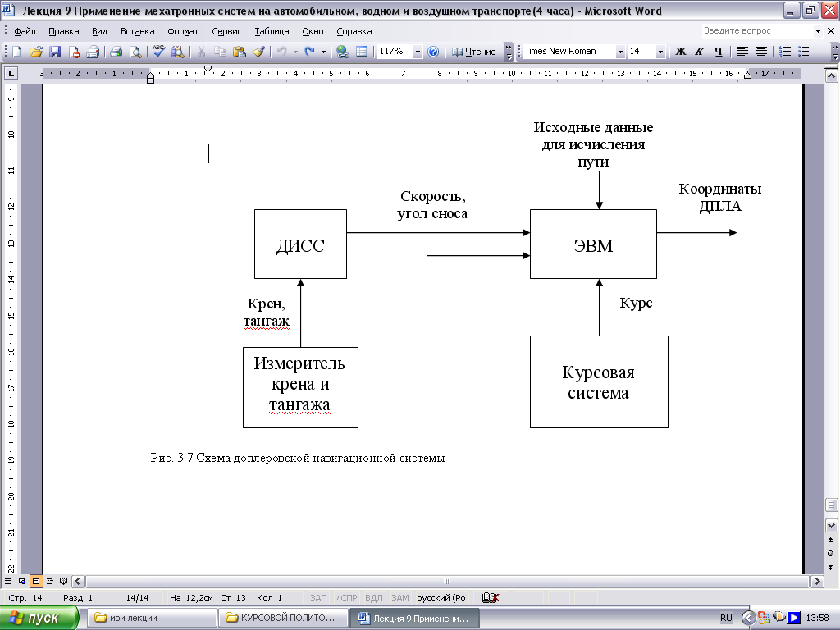Click the spelling status book icon

pyautogui.click(x=491, y=598)
